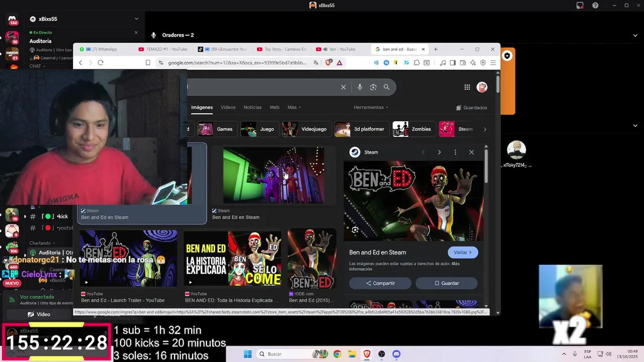The width and height of the screenshot is (644, 362).
Task: Open the Google account avatar
Action: [x=482, y=87]
